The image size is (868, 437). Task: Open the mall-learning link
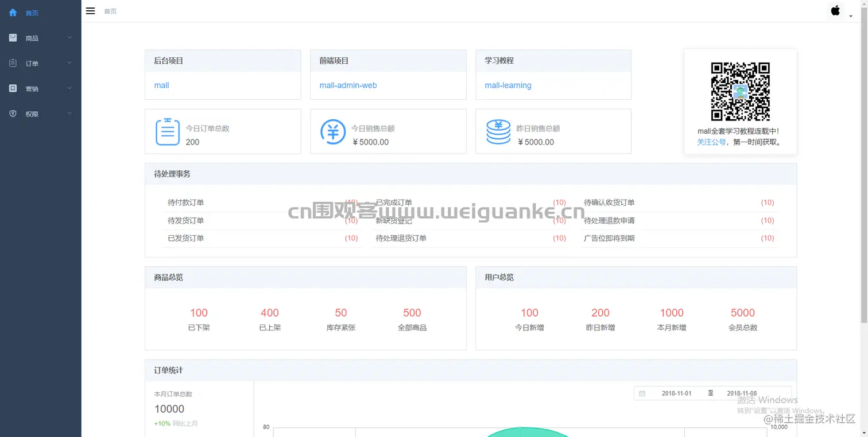click(x=508, y=85)
